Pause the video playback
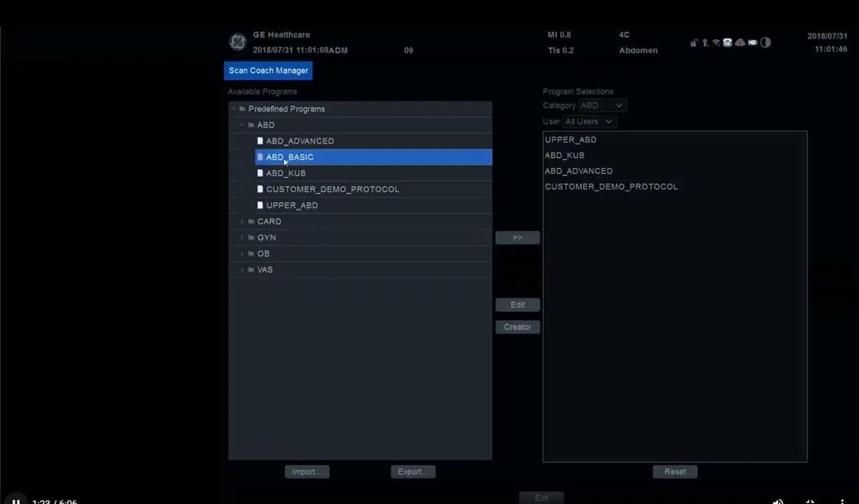 pos(15,498)
